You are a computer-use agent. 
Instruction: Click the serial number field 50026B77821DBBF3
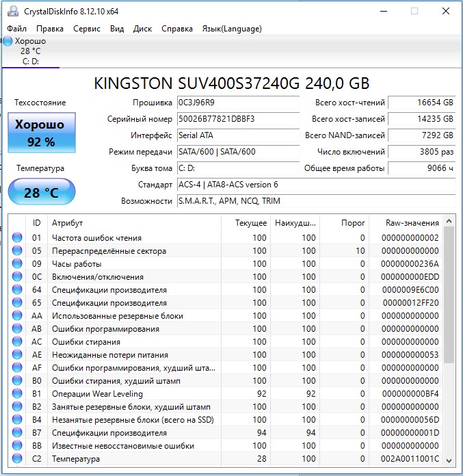tap(238, 119)
